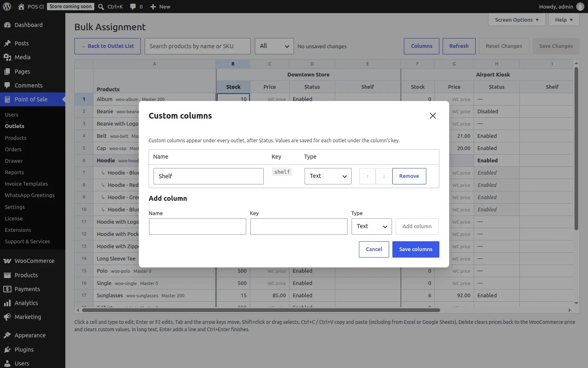Open Type dropdown under Add column
588x368 pixels.
[372, 227]
